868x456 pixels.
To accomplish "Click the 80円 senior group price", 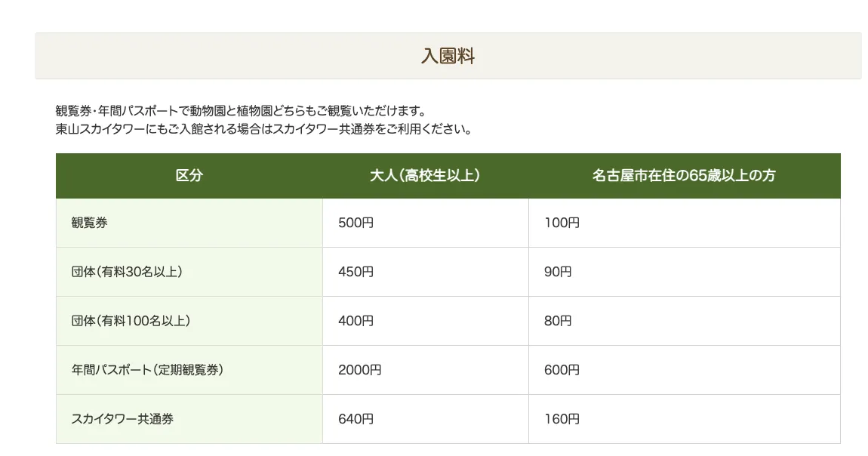I will tap(558, 321).
